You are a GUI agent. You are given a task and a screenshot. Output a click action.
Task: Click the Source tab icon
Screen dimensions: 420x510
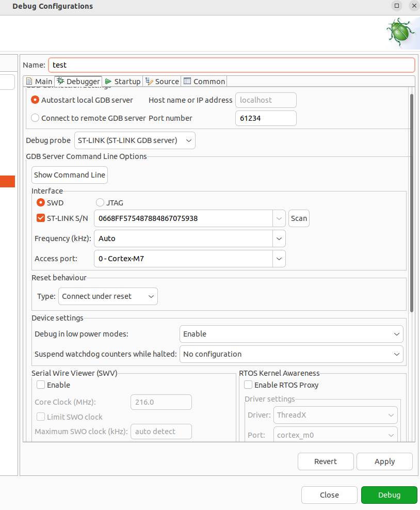click(149, 81)
